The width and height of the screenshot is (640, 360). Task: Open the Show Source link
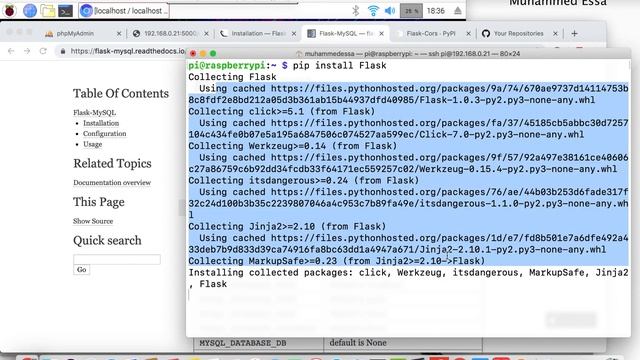tap(93, 221)
